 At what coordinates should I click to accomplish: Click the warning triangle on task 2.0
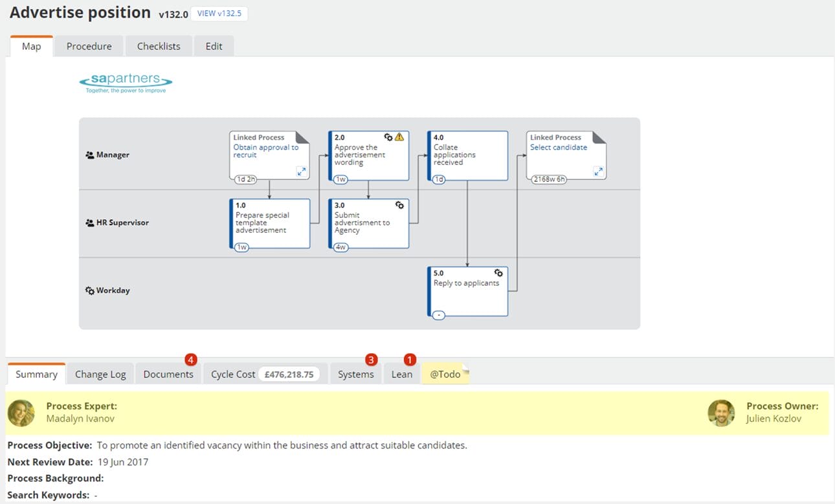[400, 137]
